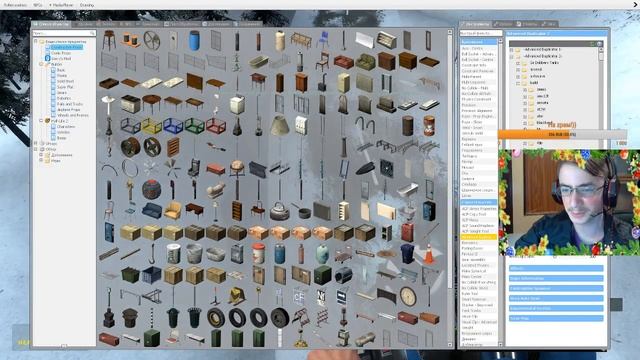Expand the Save Map section
Viewport: 640px width, 360px height.
(x=556, y=318)
